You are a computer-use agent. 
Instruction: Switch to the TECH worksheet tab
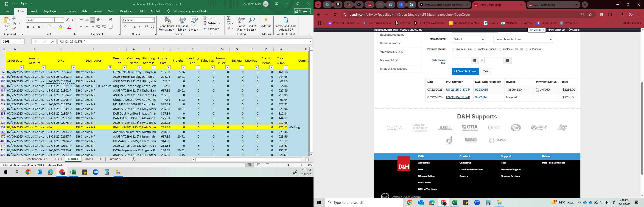58,159
